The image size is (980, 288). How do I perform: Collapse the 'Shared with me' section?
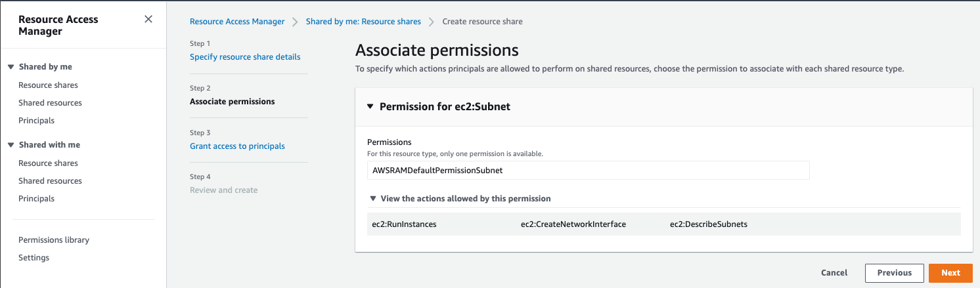coord(11,145)
